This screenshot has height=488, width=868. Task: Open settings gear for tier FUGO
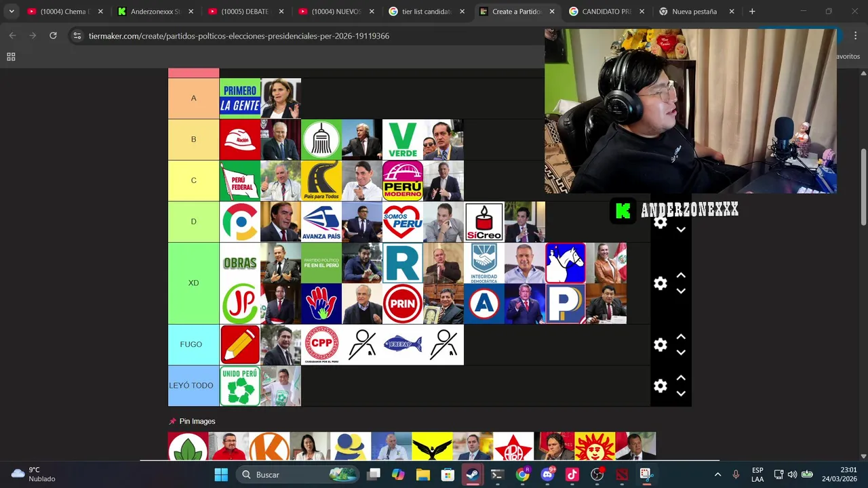coord(660,345)
